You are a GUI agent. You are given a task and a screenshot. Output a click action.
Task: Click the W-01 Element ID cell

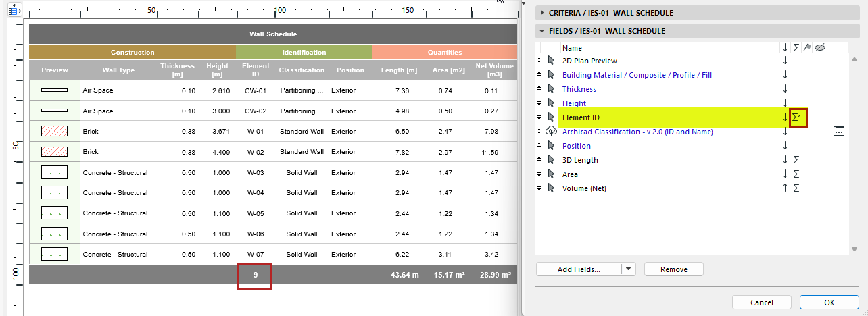(x=256, y=132)
